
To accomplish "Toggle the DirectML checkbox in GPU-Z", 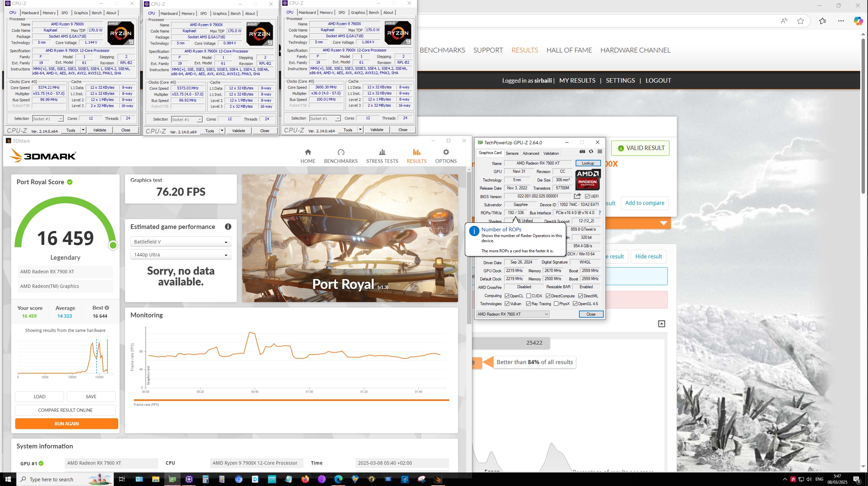I will point(580,296).
